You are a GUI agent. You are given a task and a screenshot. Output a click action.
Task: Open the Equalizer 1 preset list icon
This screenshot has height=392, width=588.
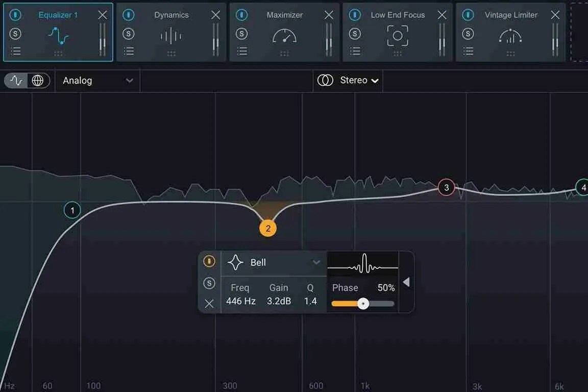coord(15,51)
